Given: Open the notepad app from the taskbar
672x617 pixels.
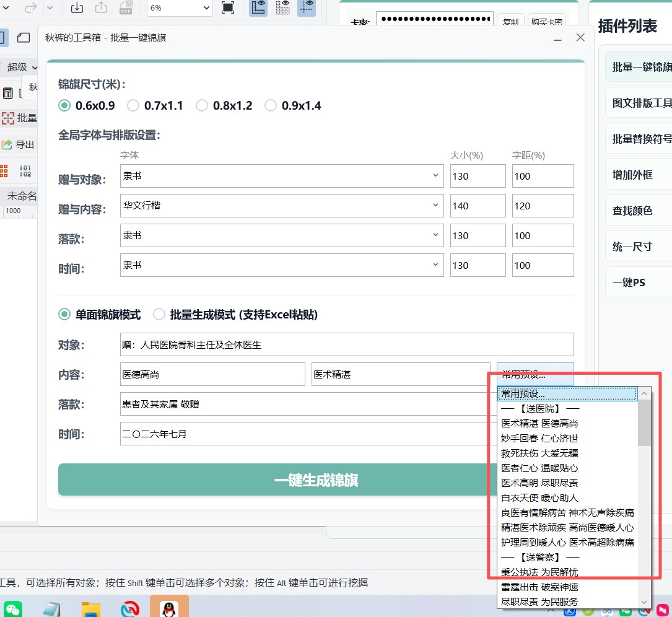Looking at the screenshot, I should [52, 609].
